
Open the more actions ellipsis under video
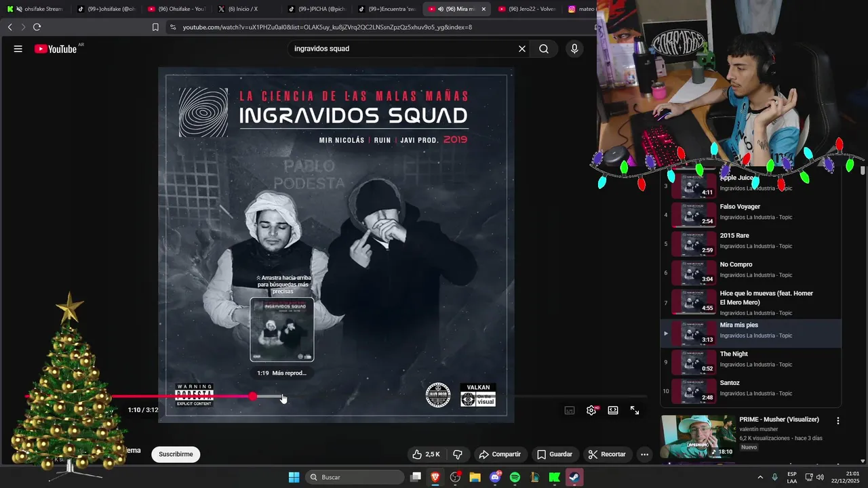[x=645, y=454]
